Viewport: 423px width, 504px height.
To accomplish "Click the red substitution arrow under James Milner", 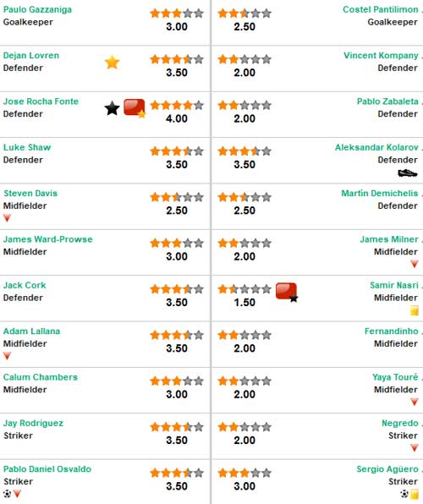I will (415, 264).
